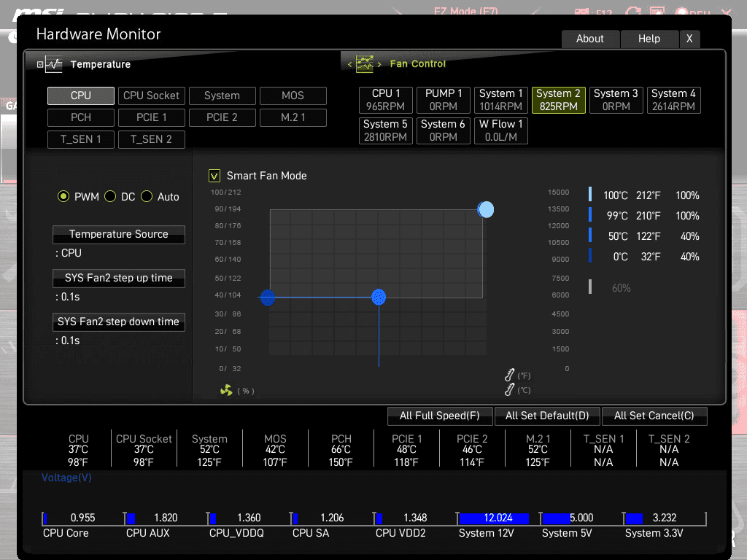This screenshot has height=560, width=747.
Task: Collapse the Temperature section box icon
Action: pyautogui.click(x=40, y=64)
